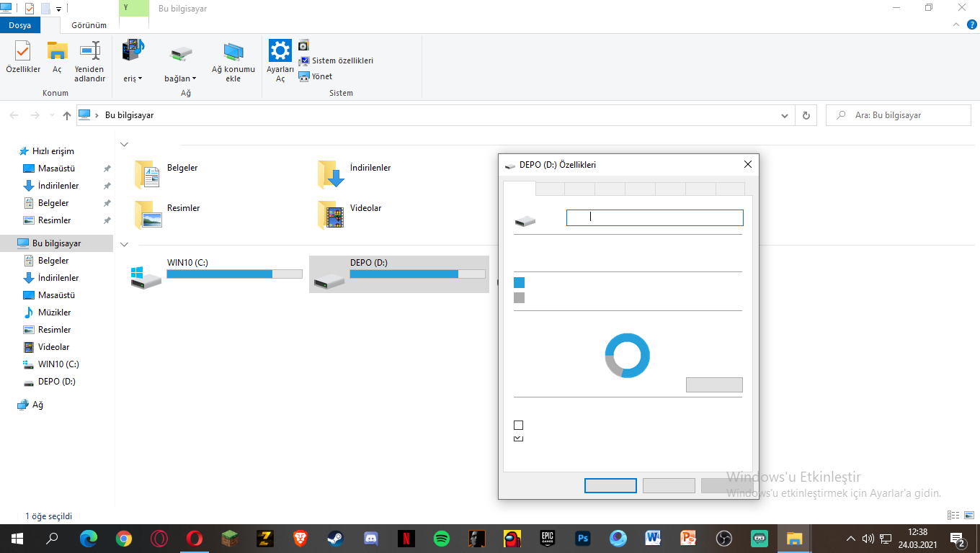Open Epic Games launcher from taskbar

pos(548,538)
